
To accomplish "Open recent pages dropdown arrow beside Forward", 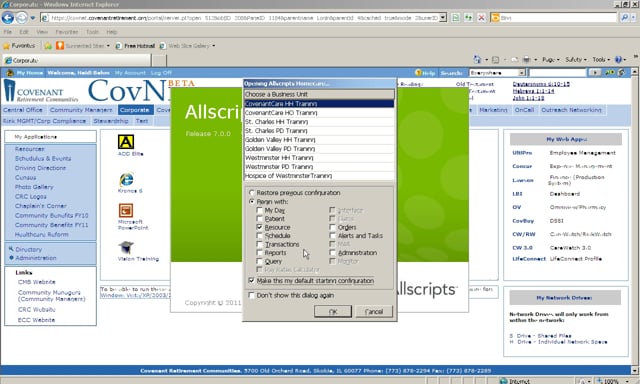I will coord(32,18).
